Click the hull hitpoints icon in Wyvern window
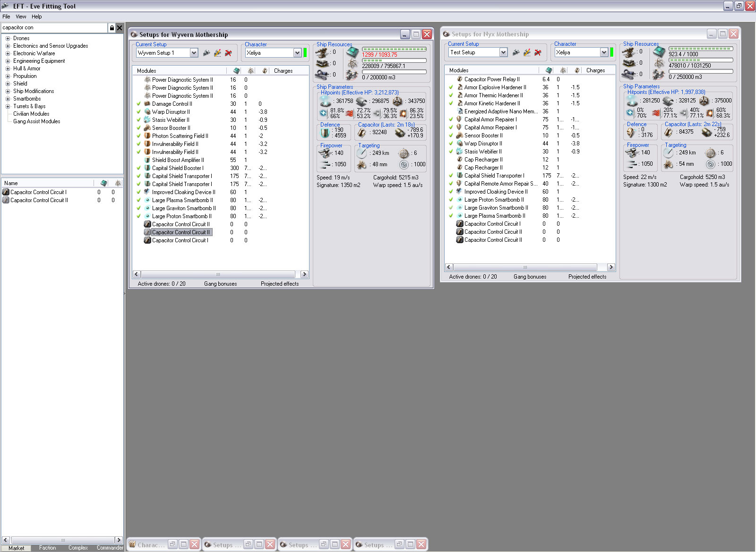 click(397, 101)
